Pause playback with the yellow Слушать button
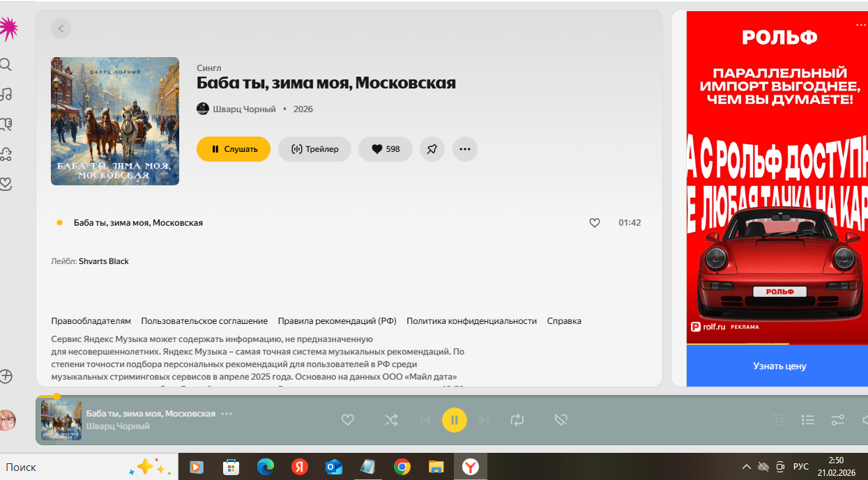 tap(234, 149)
